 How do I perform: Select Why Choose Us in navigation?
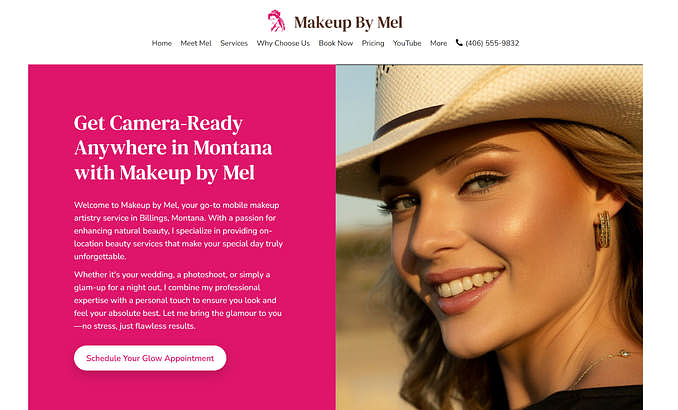tap(283, 43)
